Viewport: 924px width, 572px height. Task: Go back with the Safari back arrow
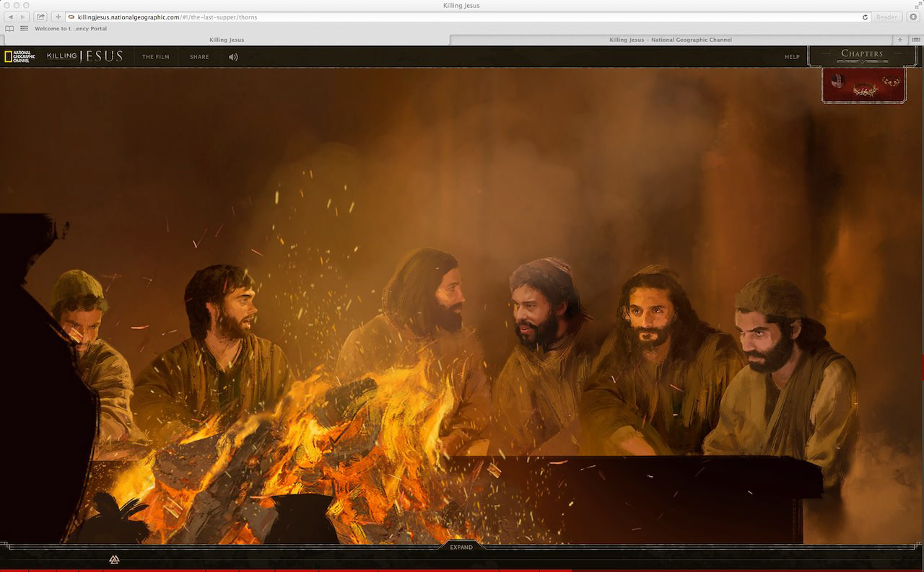[11, 17]
